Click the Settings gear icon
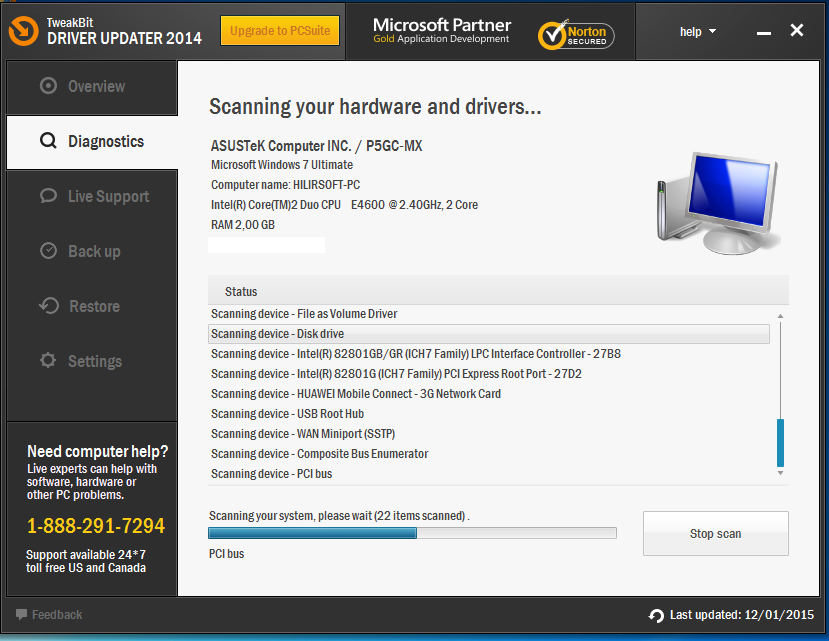The width and height of the screenshot is (829, 641). pos(48,360)
